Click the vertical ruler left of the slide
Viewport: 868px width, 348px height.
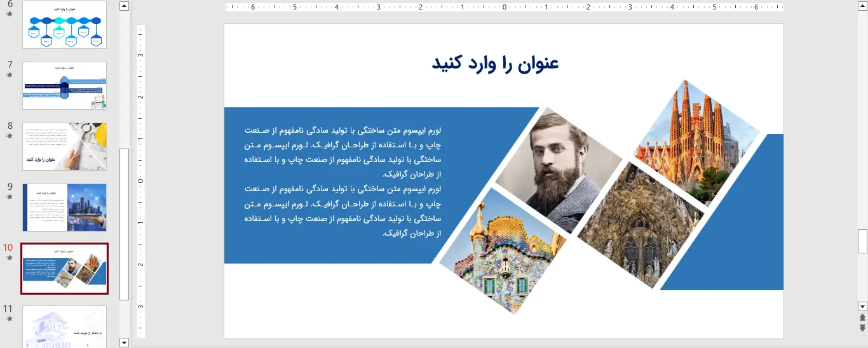coord(141,181)
